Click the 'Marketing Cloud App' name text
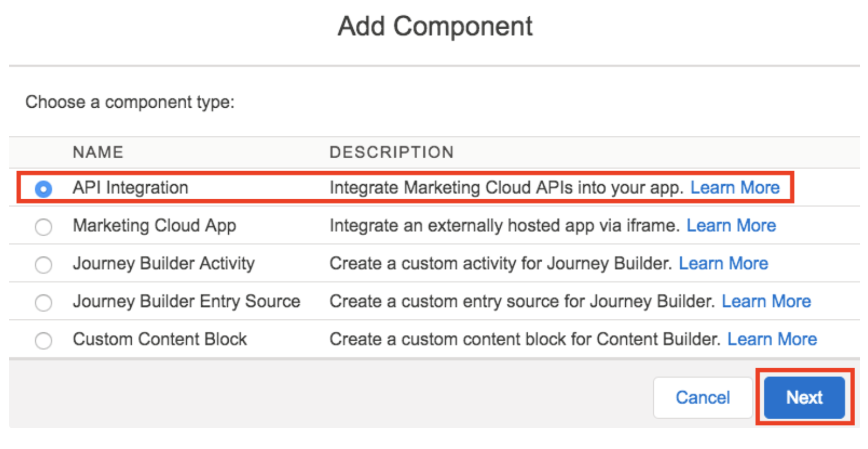Image resolution: width=868 pixels, height=449 pixels. (154, 226)
